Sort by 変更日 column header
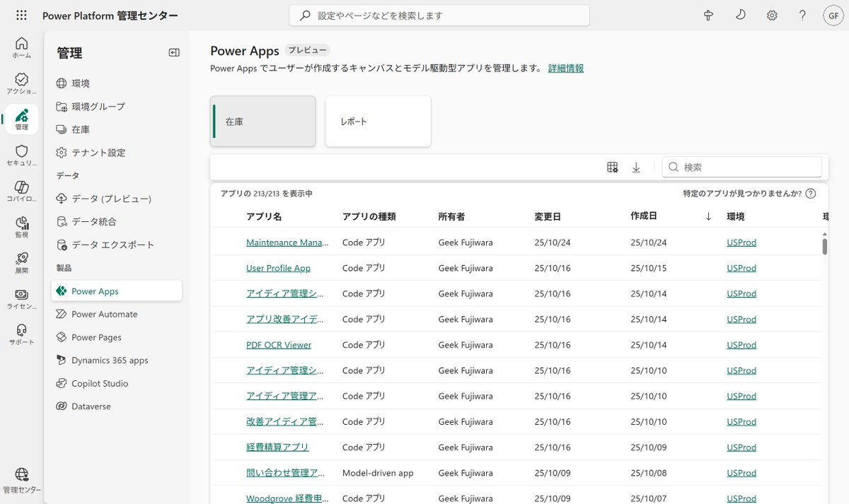Screen dimensions: 849x504 (548, 216)
